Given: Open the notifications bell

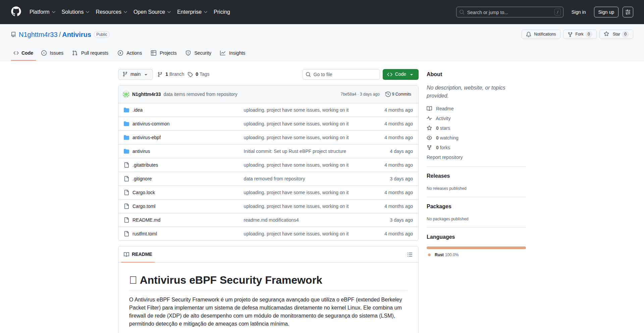Looking at the screenshot, I should (528, 34).
